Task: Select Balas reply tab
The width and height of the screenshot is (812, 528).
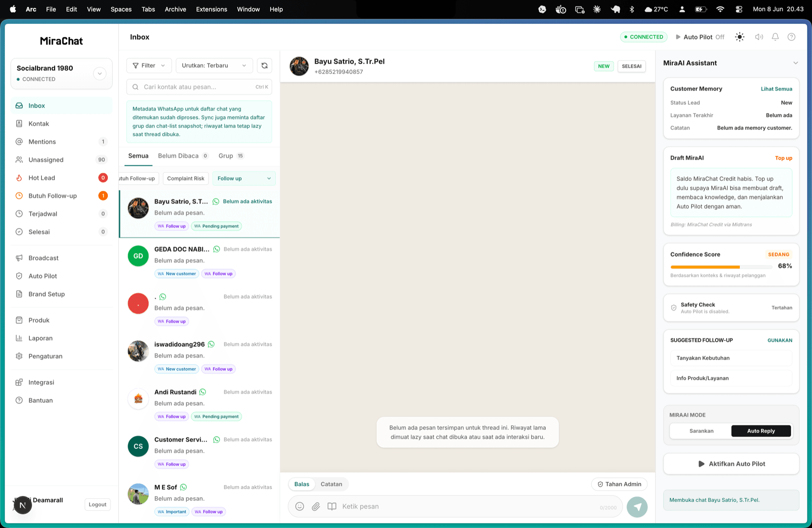Action: 302,484
